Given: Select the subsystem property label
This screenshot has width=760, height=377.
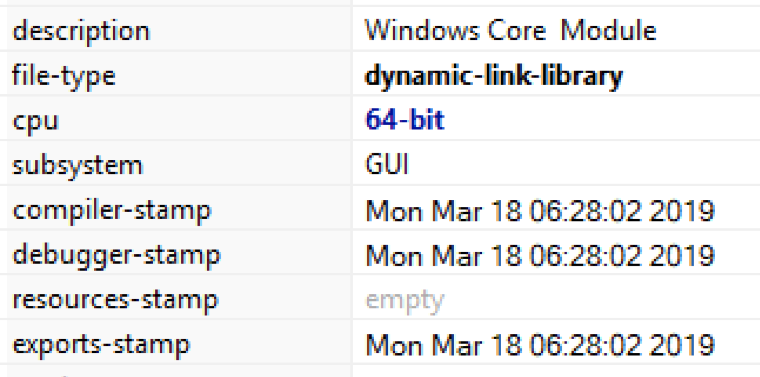Looking at the screenshot, I should coord(78,166).
